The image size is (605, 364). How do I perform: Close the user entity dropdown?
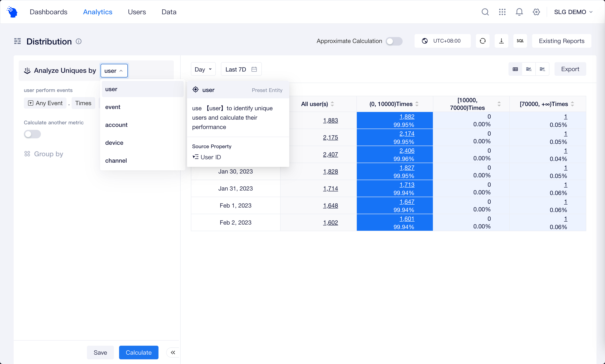click(114, 71)
